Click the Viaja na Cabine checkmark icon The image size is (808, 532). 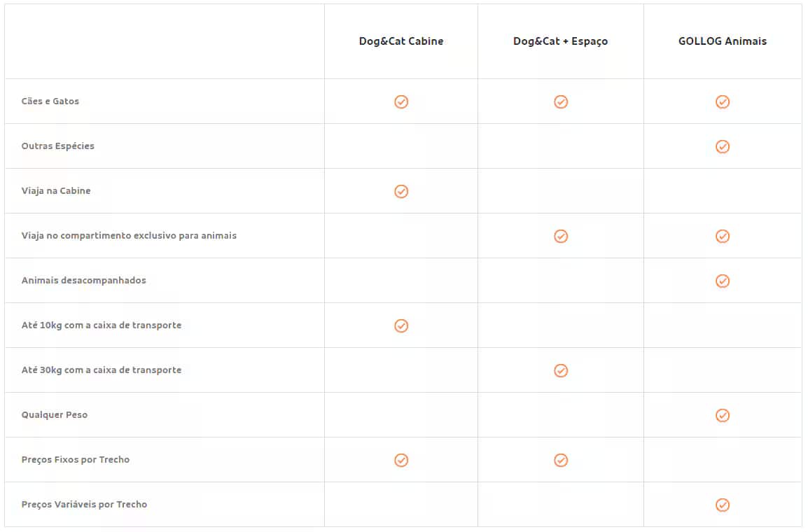401,191
